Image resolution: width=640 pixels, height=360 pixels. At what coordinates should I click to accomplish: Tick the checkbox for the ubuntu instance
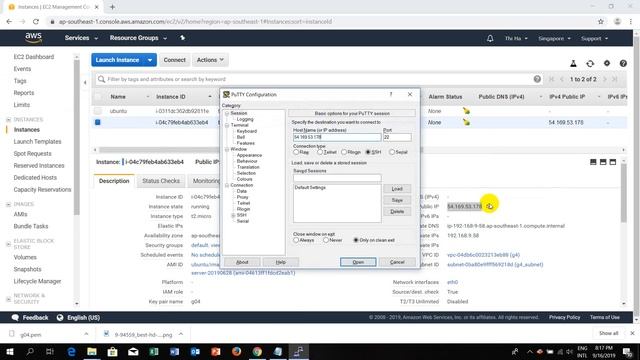click(x=98, y=111)
